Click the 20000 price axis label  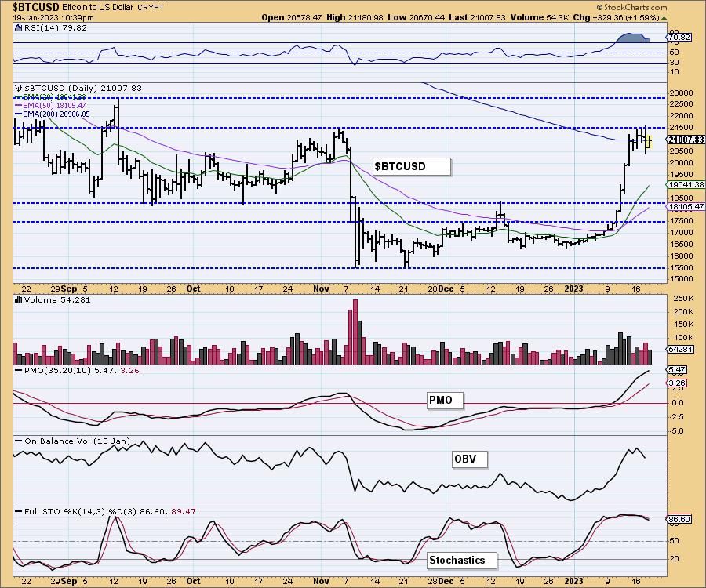coord(681,163)
